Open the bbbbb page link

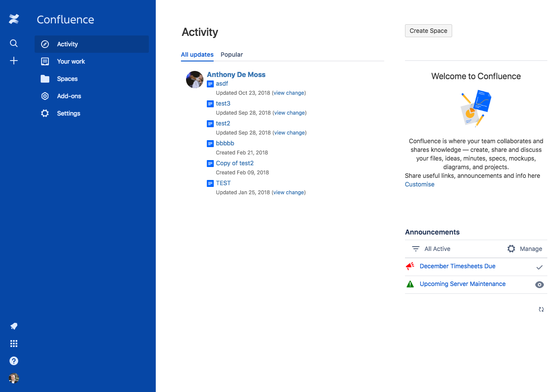coord(225,143)
